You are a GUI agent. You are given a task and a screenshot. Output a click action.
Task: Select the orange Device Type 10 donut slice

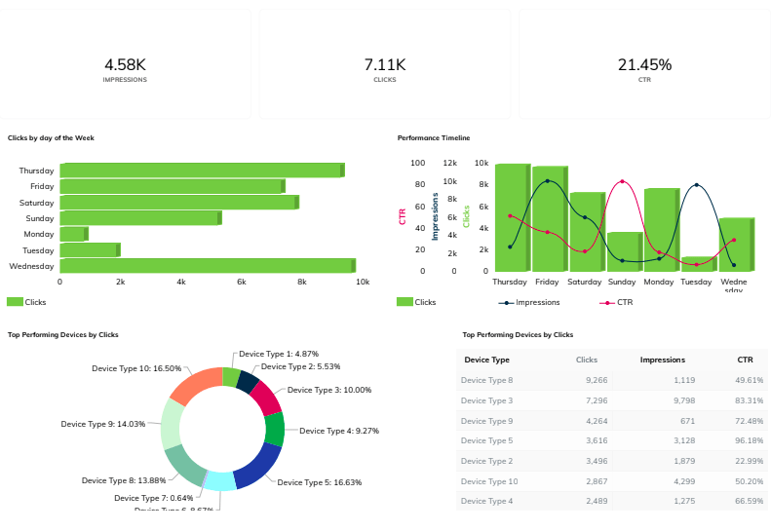194,387
